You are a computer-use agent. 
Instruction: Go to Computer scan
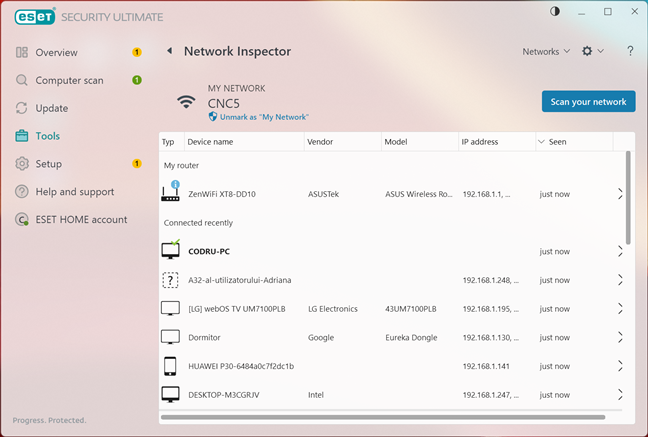pyautogui.click(x=69, y=80)
